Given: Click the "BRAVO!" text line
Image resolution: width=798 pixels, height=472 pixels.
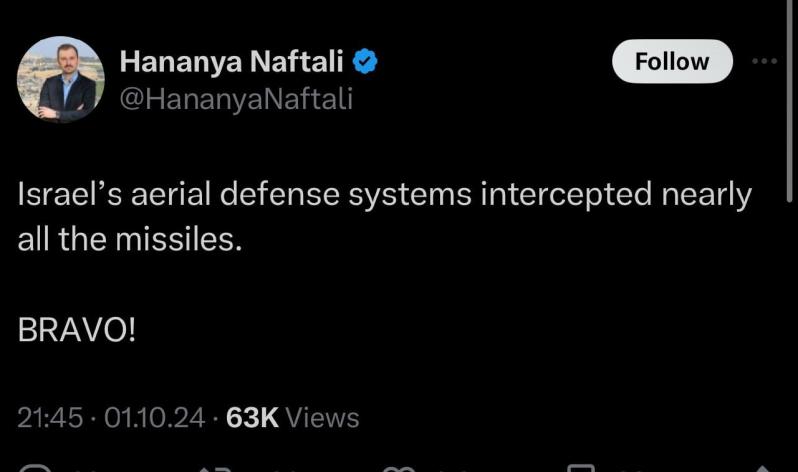Looking at the screenshot, I should click(x=76, y=331).
